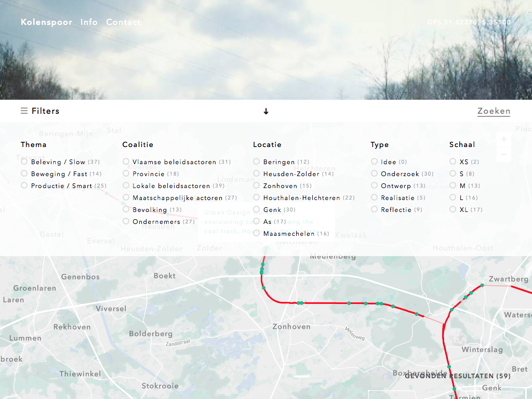Click the Groenlaren label on map
Image resolution: width=532 pixels, height=399 pixels.
click(x=35, y=288)
